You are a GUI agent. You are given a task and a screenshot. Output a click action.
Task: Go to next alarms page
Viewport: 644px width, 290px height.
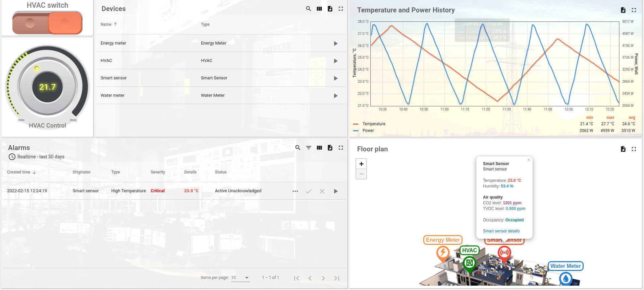pos(323,278)
